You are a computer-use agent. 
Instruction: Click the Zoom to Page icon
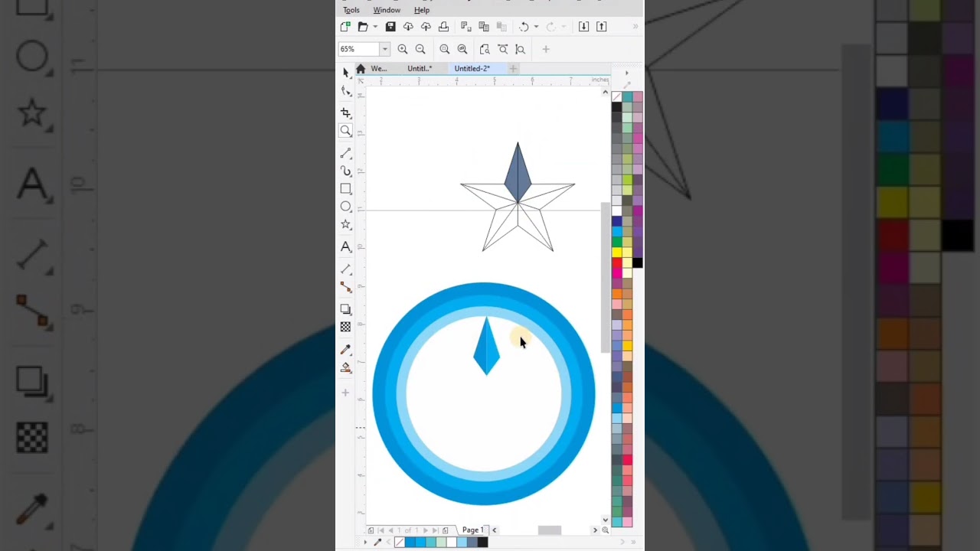(x=485, y=49)
